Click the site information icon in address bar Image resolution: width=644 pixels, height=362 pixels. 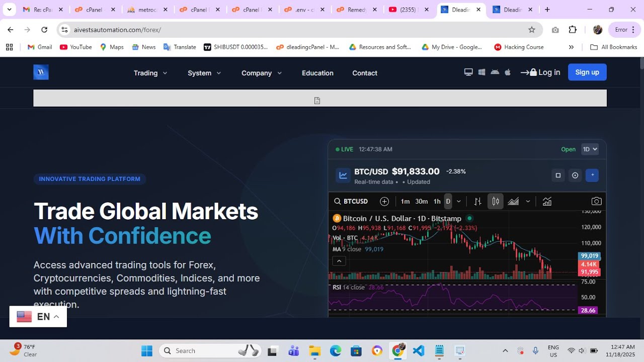coord(64,30)
